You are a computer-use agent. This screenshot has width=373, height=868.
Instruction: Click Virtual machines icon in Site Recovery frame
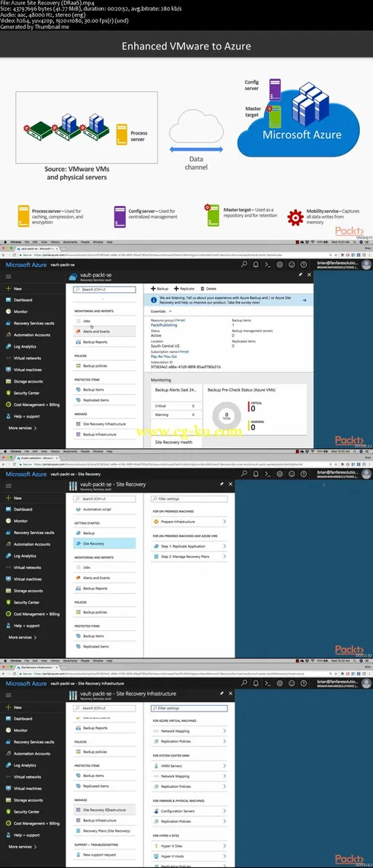tap(8, 579)
